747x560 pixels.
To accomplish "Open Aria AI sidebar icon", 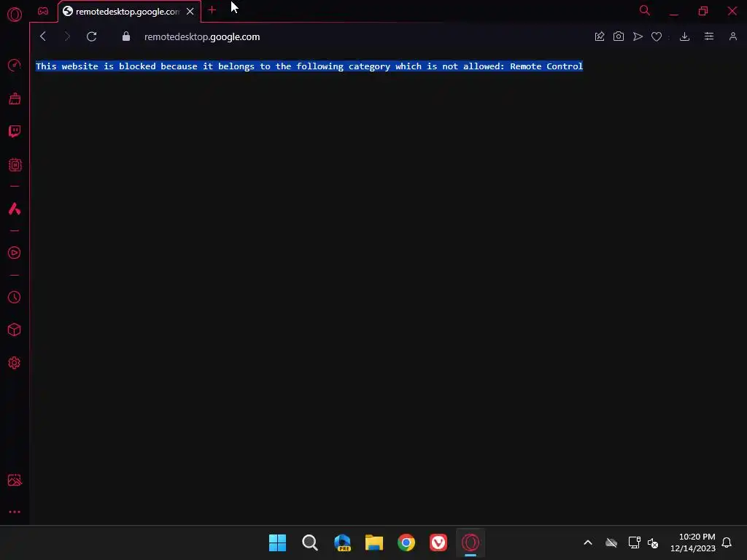I will pos(15,209).
